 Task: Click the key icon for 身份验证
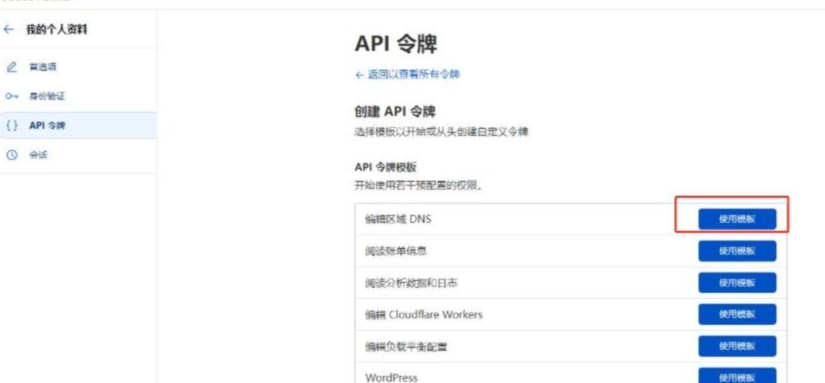pyautogui.click(x=12, y=96)
